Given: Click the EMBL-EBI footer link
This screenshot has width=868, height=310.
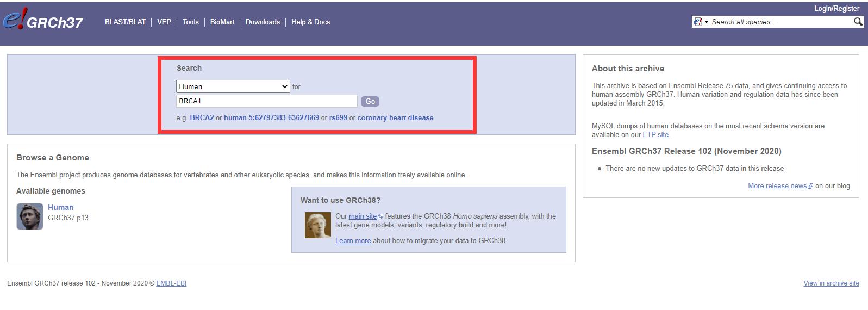Looking at the screenshot, I should pyautogui.click(x=171, y=283).
